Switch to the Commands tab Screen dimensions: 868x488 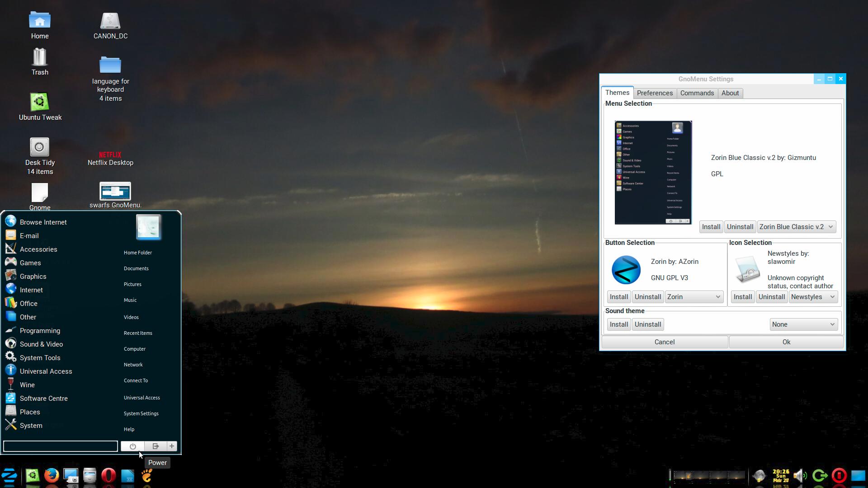tap(697, 93)
